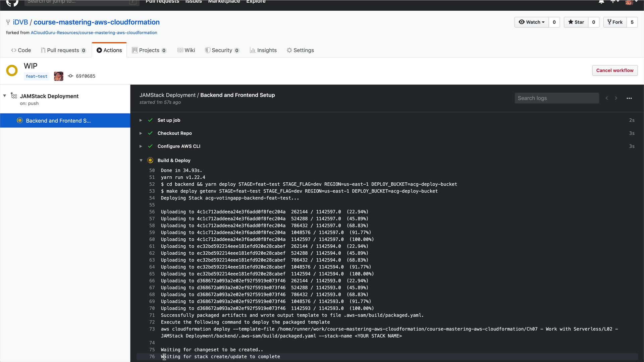Click Cancel workflow button
644x362 pixels.
(614, 70)
